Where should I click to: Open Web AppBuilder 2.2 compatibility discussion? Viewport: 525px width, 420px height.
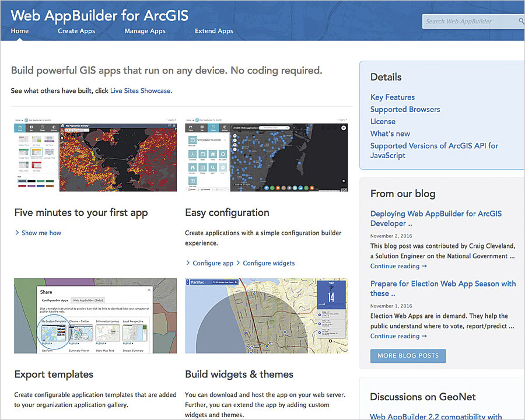pos(436,416)
